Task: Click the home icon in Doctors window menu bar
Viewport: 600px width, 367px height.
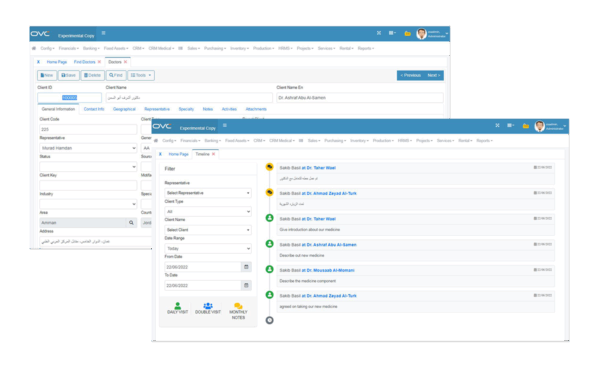Action: point(34,48)
